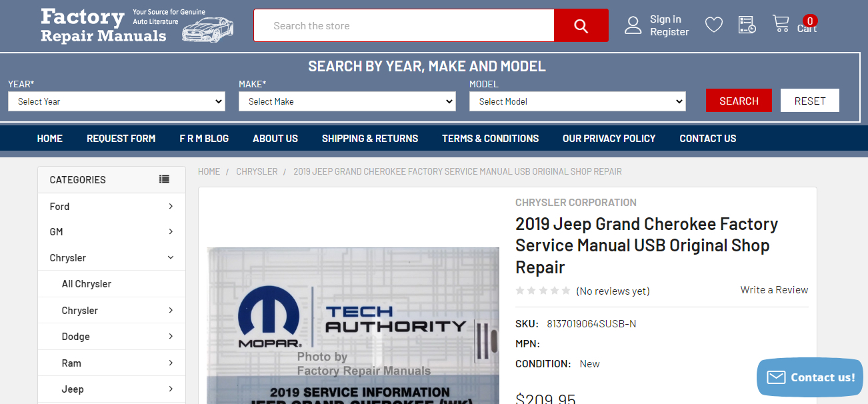The width and height of the screenshot is (868, 404).
Task: Expand the Ram subcategory chevron
Action: click(x=171, y=363)
